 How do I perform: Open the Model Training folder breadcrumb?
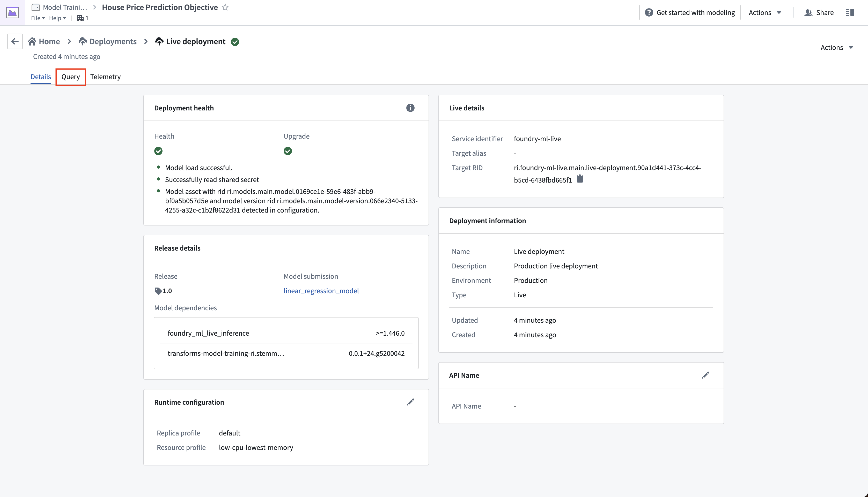tap(60, 7)
